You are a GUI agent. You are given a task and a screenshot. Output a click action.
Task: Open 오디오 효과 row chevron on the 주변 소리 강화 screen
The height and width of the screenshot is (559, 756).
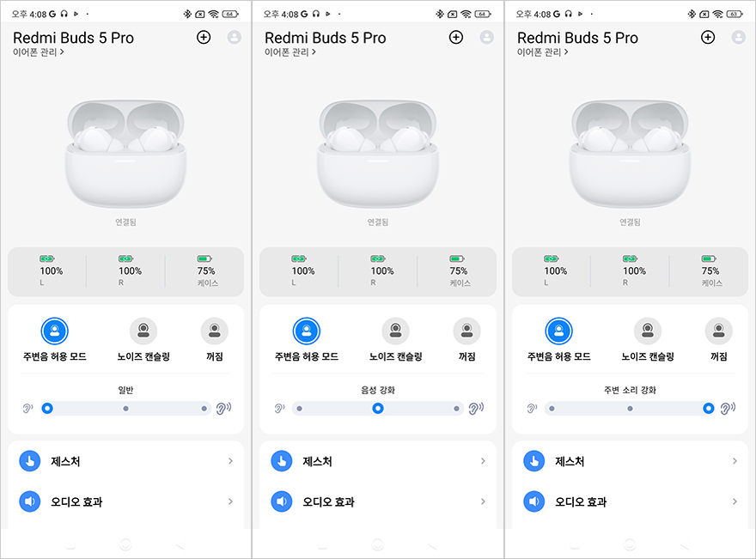coord(735,501)
